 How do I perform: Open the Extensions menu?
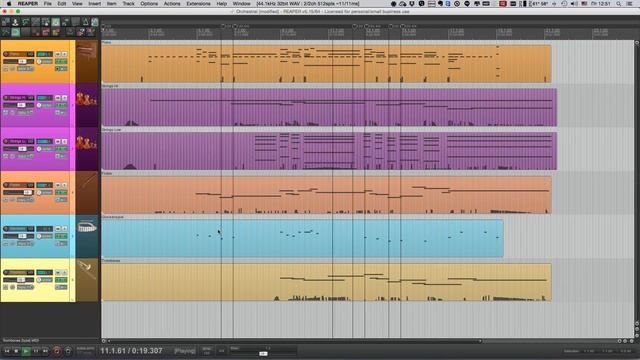198,4
